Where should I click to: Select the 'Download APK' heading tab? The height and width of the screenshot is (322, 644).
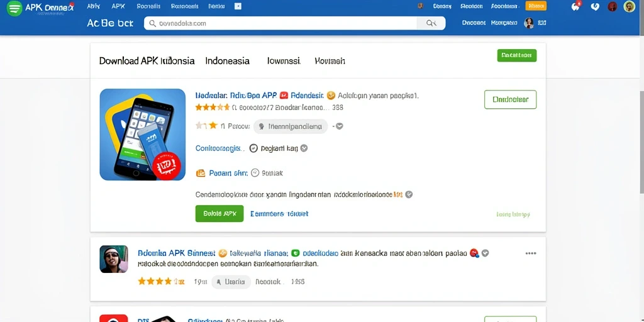147,61
